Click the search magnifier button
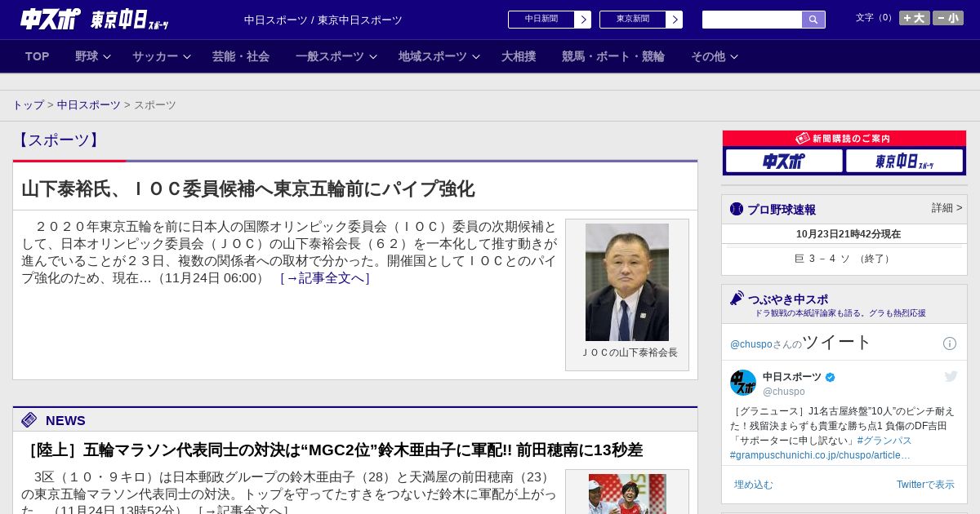 click(813, 20)
